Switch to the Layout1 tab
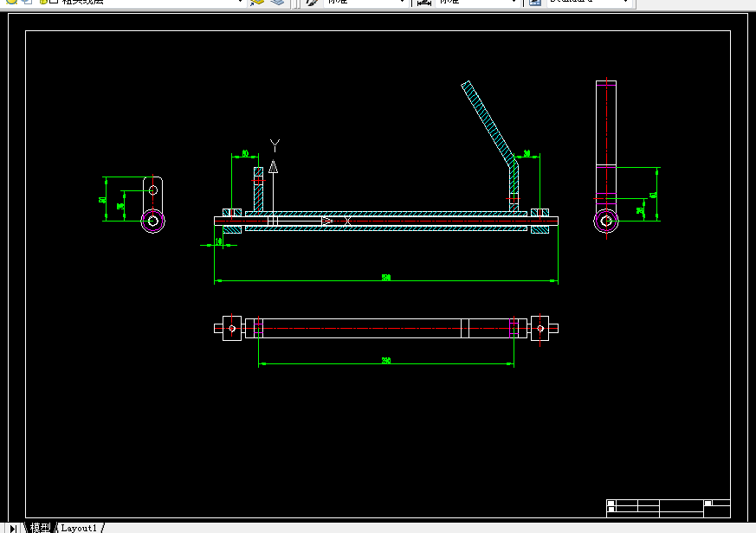This screenshot has height=533, width=756. point(79,528)
